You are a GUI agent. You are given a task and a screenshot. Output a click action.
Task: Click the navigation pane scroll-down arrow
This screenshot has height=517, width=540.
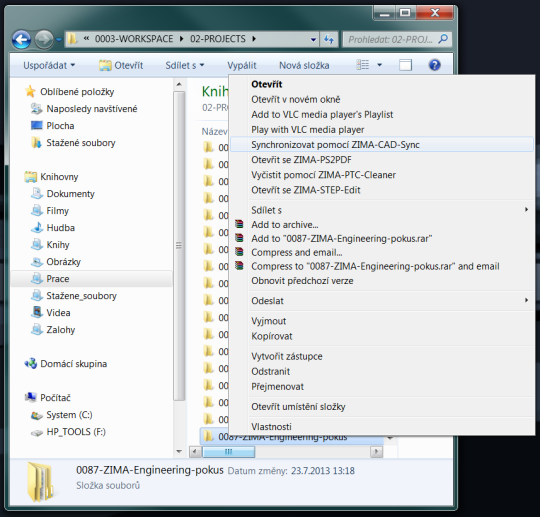coord(179,451)
